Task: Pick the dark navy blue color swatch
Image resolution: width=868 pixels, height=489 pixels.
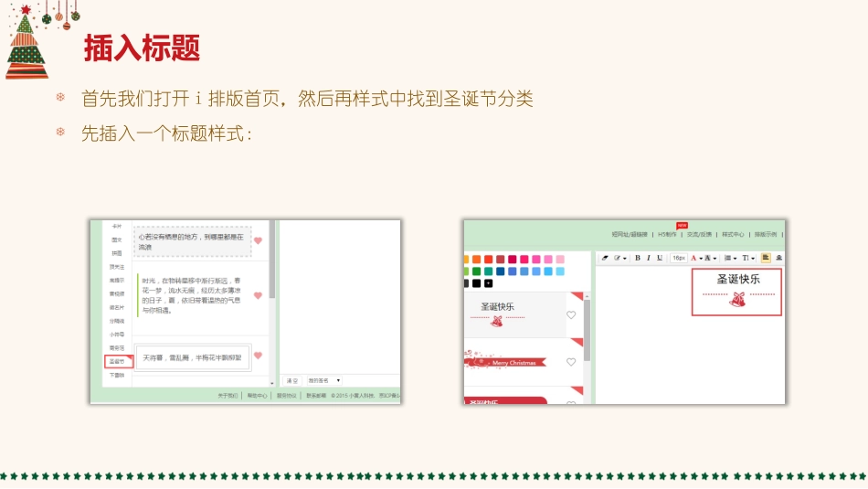Action: coord(501,271)
